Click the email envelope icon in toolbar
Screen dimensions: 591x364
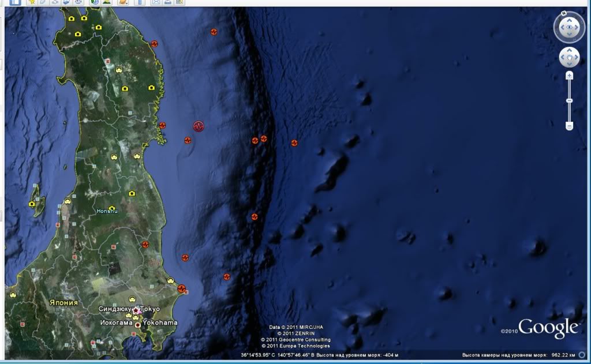[x=156, y=2]
